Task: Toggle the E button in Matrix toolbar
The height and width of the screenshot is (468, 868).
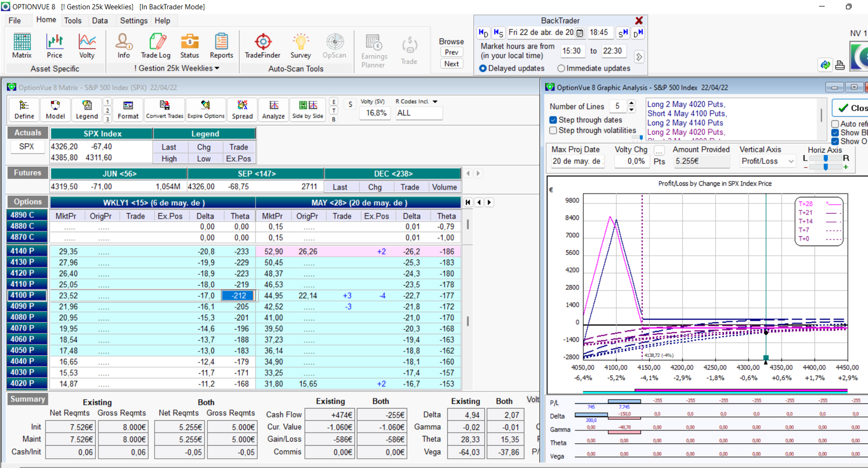Action: click(x=334, y=102)
